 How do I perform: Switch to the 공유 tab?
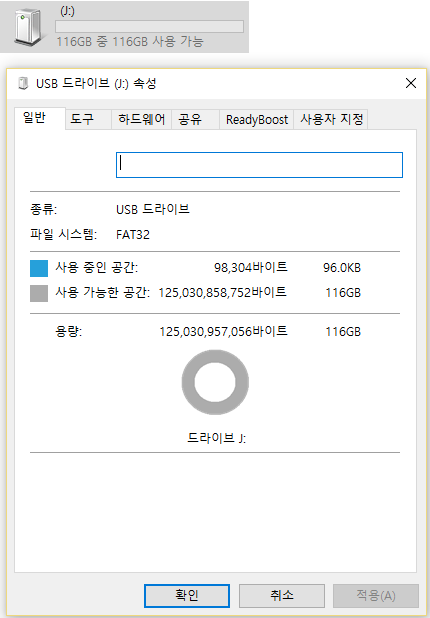195,119
